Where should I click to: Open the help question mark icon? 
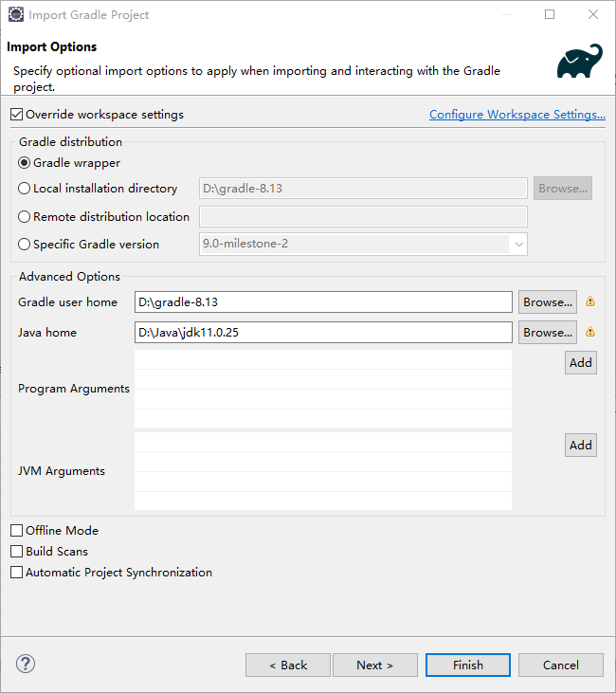point(26,664)
